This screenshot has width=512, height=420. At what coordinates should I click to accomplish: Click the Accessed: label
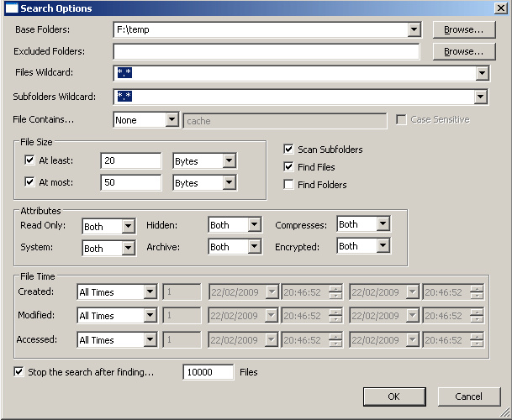point(37,339)
